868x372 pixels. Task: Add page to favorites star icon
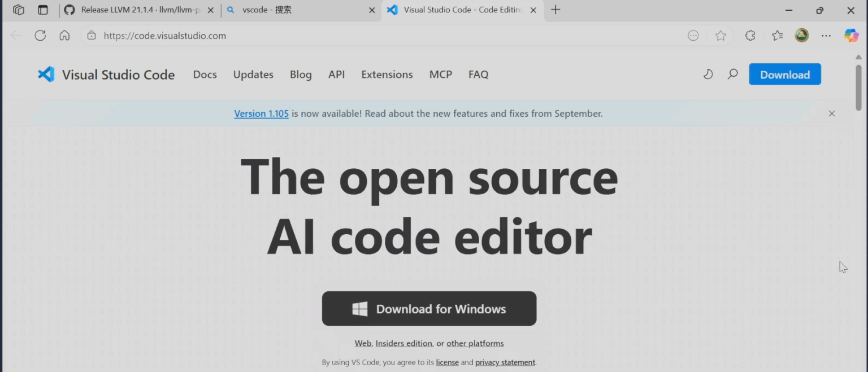pos(721,36)
